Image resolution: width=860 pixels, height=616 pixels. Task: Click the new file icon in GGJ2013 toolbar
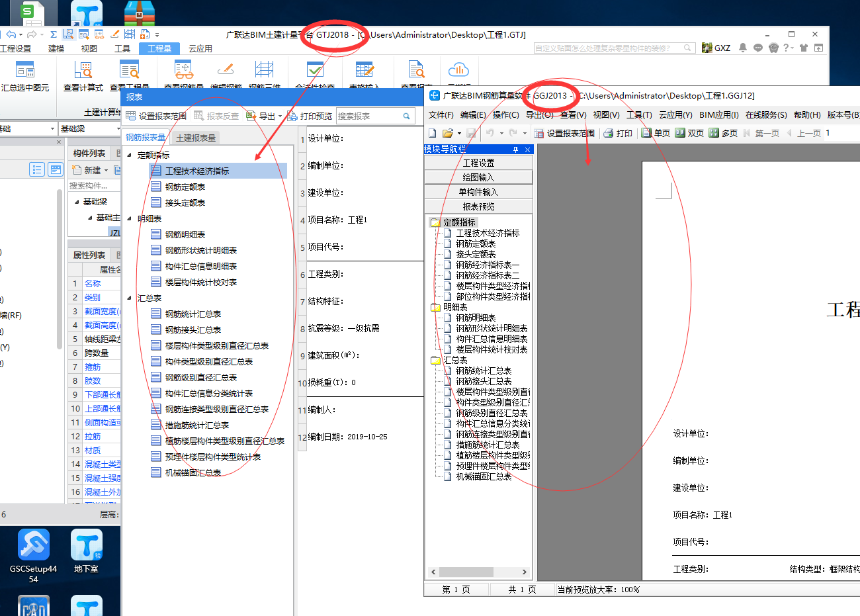click(433, 133)
